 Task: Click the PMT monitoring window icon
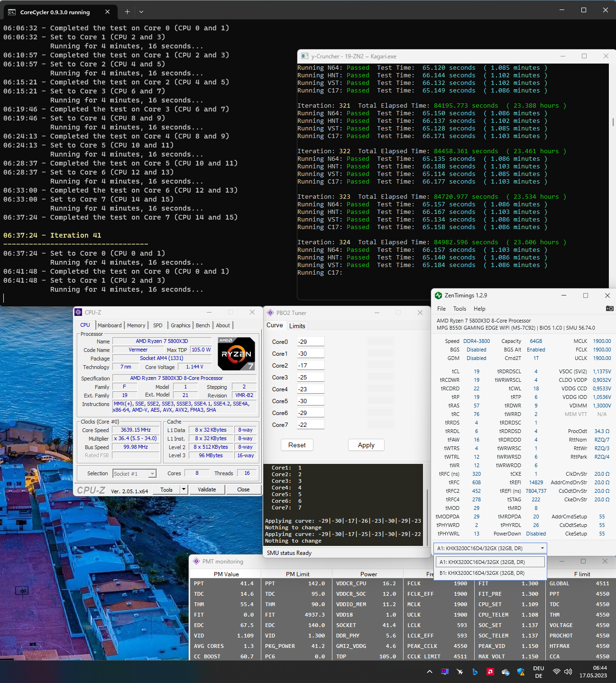click(196, 561)
